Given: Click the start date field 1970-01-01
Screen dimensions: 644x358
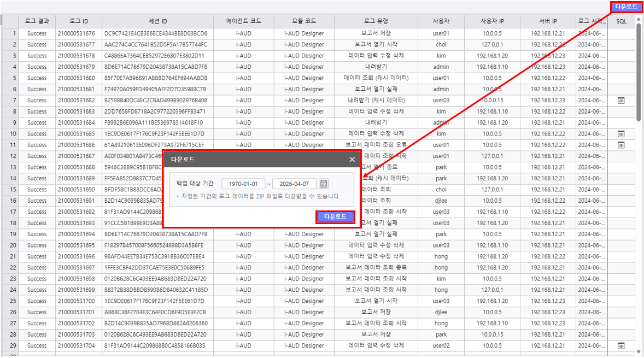Looking at the screenshot, I should [x=243, y=184].
